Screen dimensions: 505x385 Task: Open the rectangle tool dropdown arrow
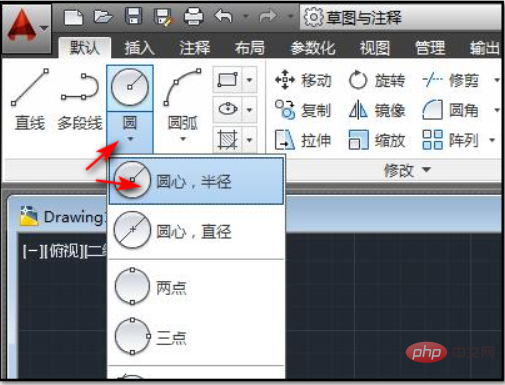point(249,80)
